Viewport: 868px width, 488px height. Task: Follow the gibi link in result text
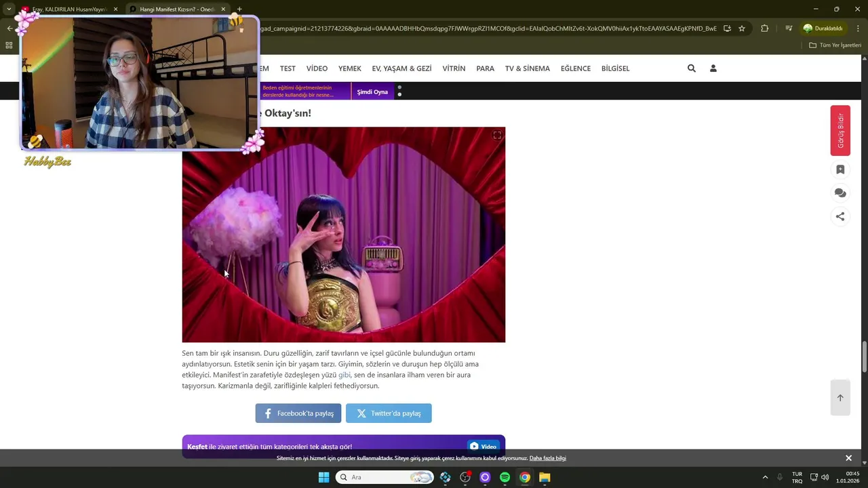pyautogui.click(x=344, y=375)
